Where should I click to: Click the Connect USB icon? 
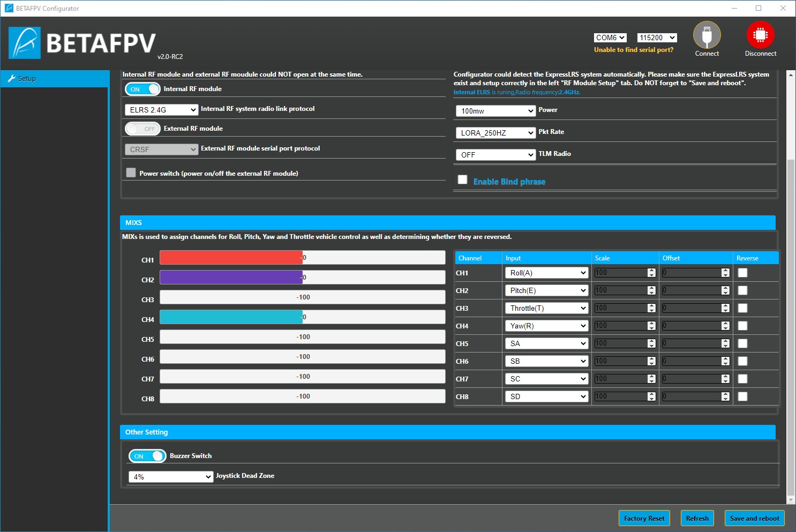[707, 35]
